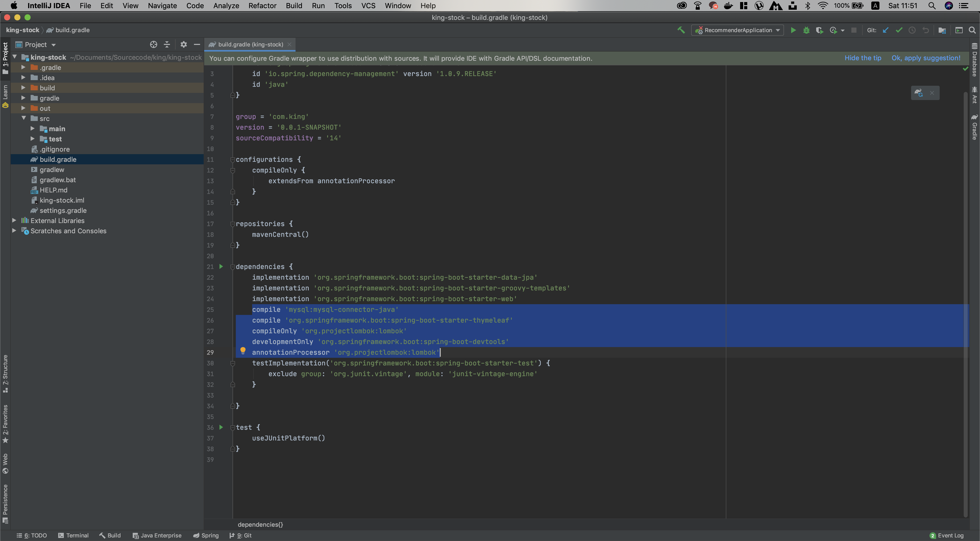The width and height of the screenshot is (980, 541).
Task: Click the green Run button in toolbar
Action: coord(793,30)
